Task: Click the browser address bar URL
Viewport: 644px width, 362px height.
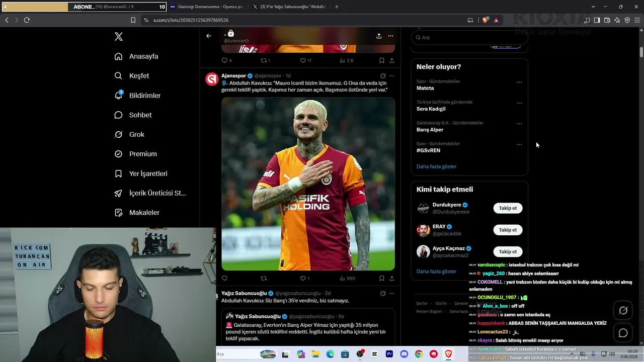Action: point(191,20)
